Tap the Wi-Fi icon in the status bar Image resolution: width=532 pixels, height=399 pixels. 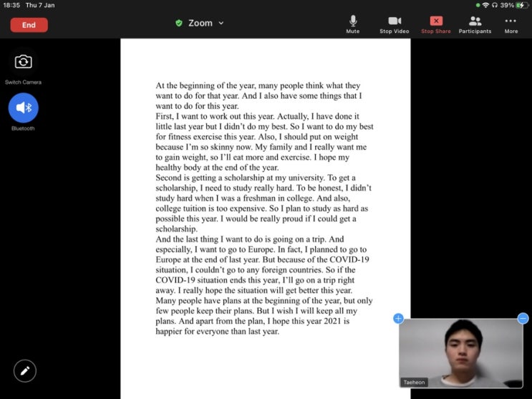pos(486,5)
